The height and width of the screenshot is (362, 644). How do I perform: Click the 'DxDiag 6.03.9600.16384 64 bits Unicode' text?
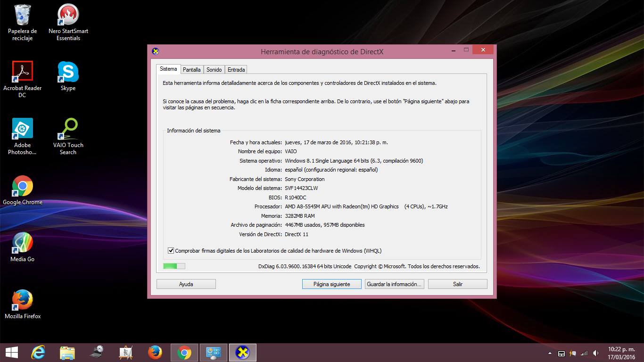[x=305, y=266]
